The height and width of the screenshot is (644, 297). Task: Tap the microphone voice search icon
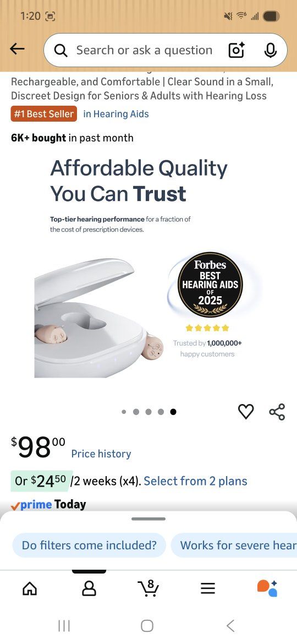[270, 50]
